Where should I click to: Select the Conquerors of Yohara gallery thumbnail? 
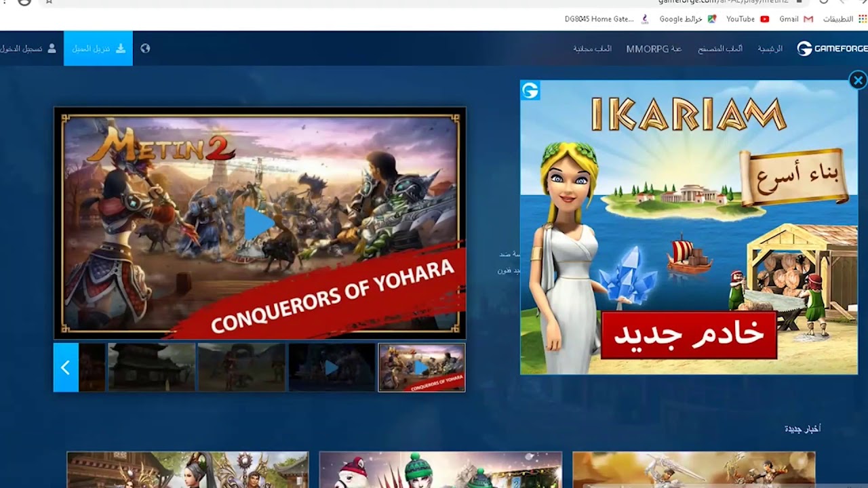(x=422, y=367)
